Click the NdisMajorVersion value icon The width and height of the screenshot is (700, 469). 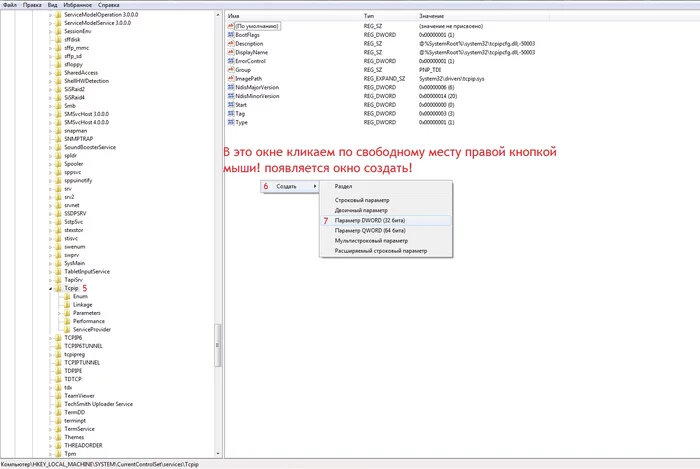(x=231, y=87)
